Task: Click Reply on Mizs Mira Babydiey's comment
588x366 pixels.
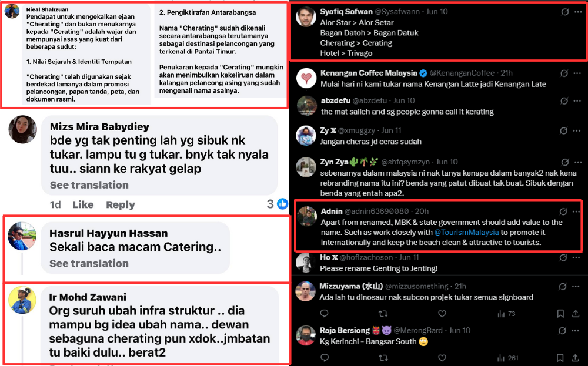Action: pyautogui.click(x=121, y=204)
